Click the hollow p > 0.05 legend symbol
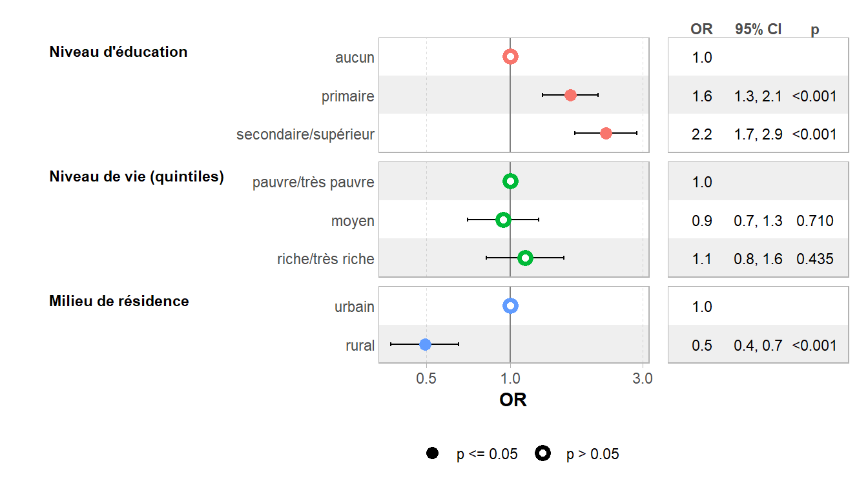This screenshot has height=496, width=868. tap(542, 454)
